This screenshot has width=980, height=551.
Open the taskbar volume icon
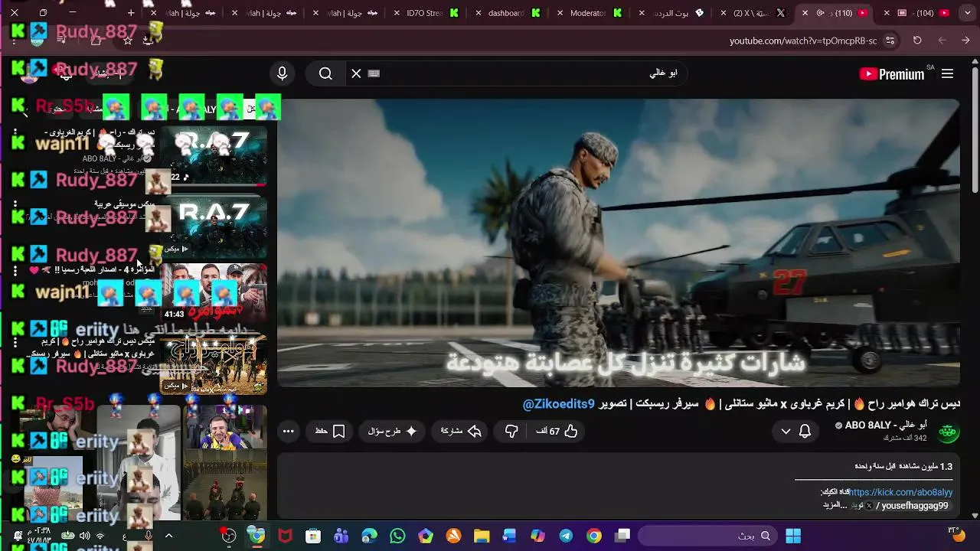(84, 536)
